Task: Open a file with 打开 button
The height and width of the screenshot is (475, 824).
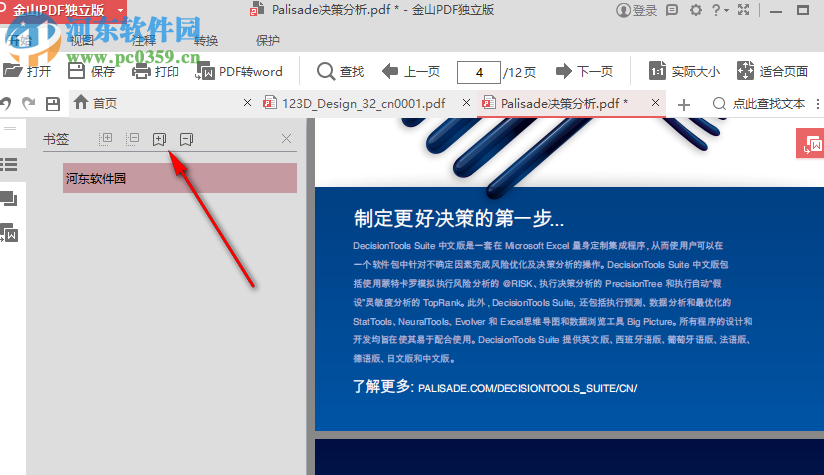Action: [x=27, y=71]
